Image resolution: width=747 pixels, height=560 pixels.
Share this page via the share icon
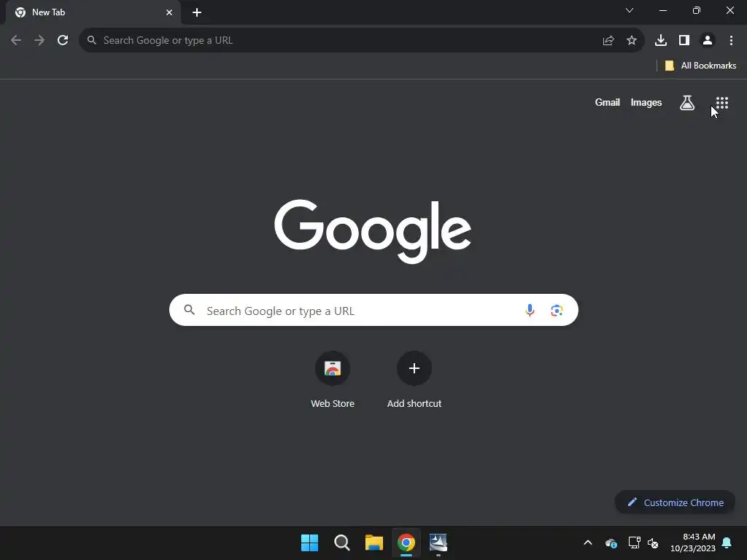tap(608, 41)
